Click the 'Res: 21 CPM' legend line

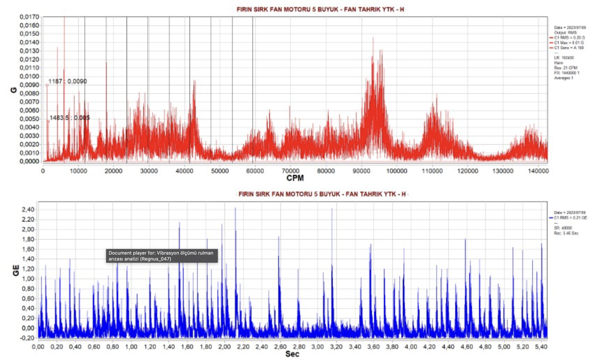(x=566, y=68)
